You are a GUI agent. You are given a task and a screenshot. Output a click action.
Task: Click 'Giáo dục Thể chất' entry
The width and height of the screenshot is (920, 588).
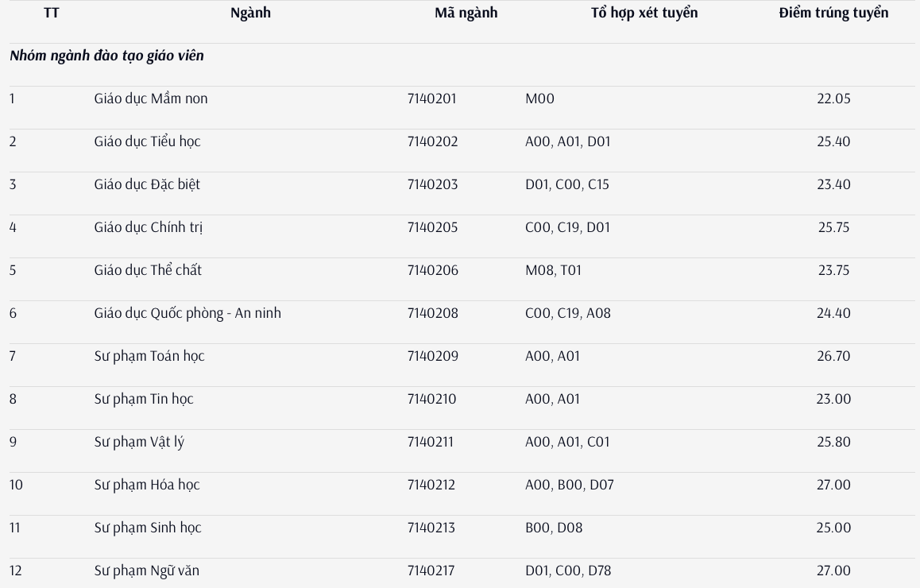coord(148,270)
